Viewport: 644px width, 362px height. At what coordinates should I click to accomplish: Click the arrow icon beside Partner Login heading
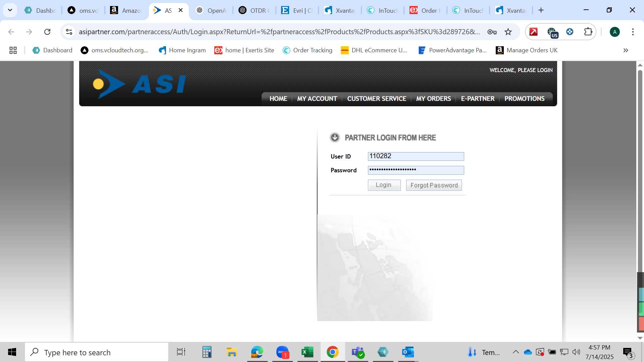pyautogui.click(x=335, y=137)
